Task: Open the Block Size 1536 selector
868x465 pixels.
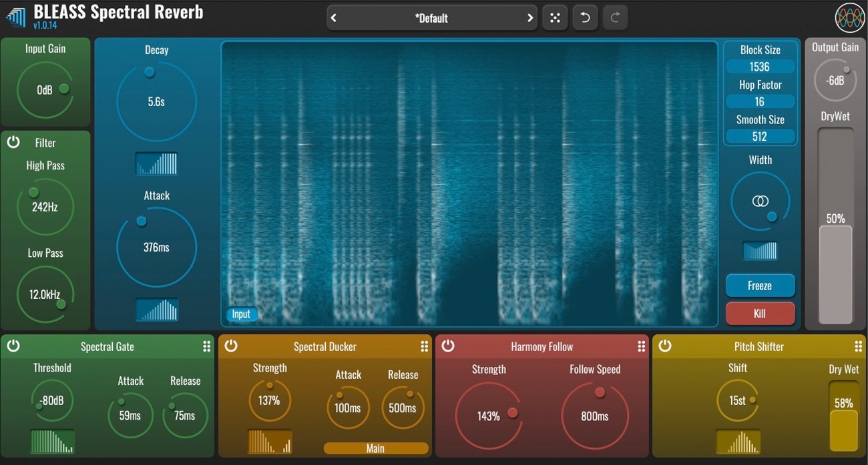Action: [x=760, y=67]
